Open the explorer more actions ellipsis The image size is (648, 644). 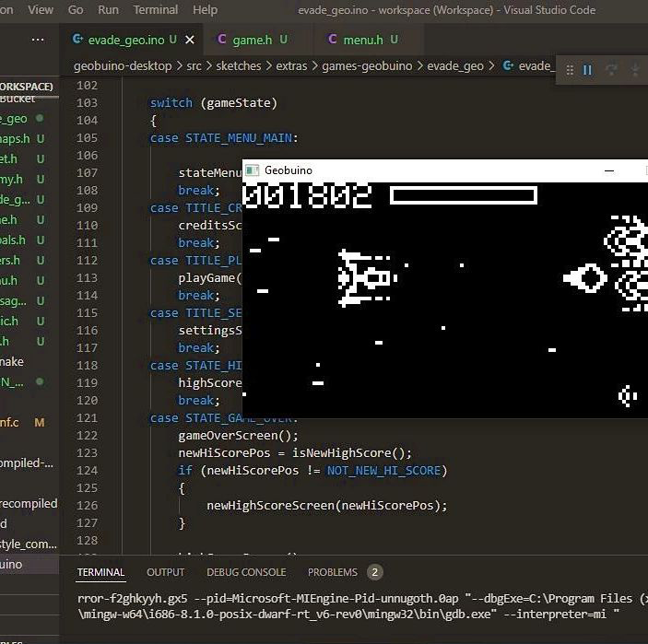click(38, 40)
